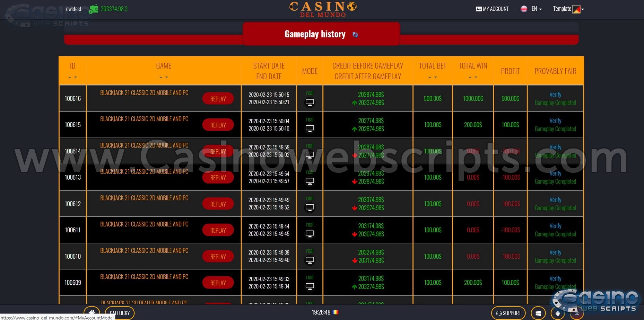The height and width of the screenshot is (320, 644).
Task: Verify provably fair for game 100613
Action: tap(555, 174)
